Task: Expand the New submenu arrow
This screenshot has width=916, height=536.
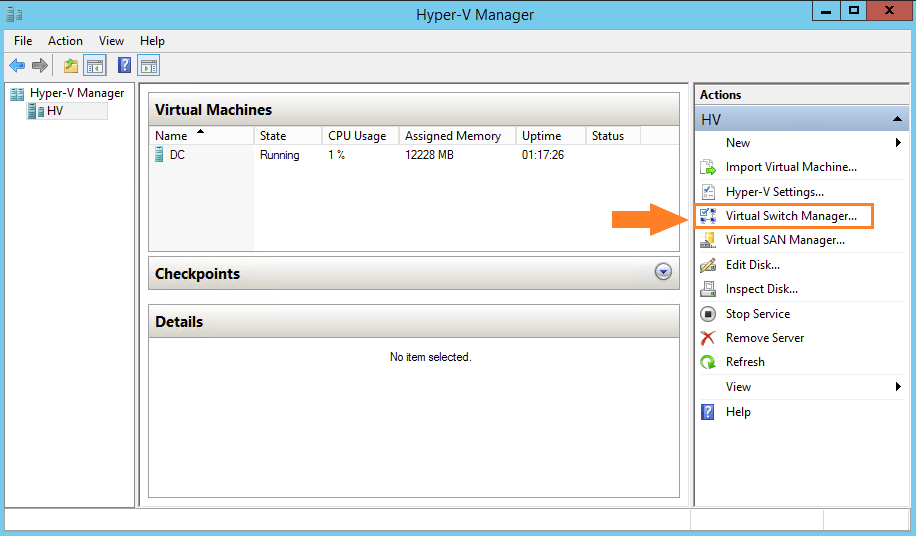Action: (x=898, y=142)
